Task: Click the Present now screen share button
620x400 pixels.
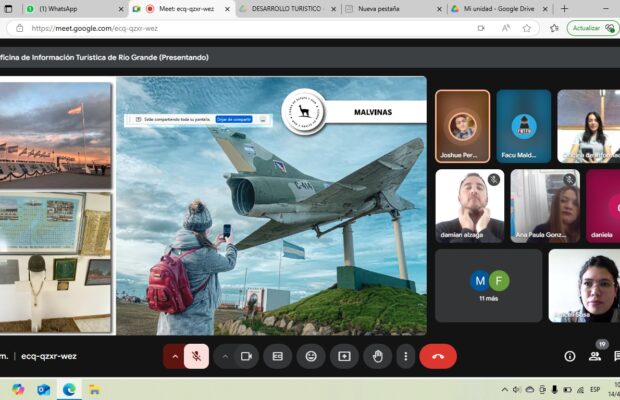Action: (344, 356)
